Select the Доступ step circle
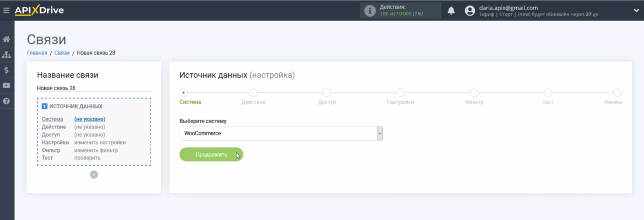Screen dimensions: 644x220 click(327, 93)
